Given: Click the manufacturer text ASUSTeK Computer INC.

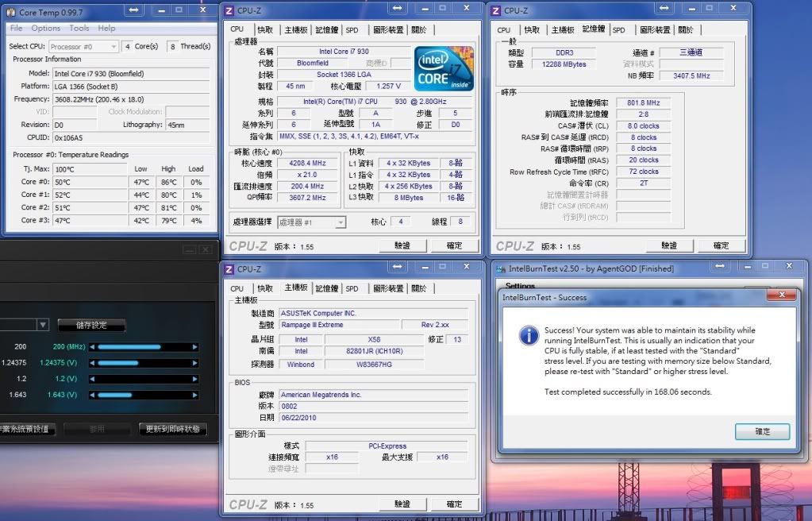Looking at the screenshot, I should [x=318, y=313].
